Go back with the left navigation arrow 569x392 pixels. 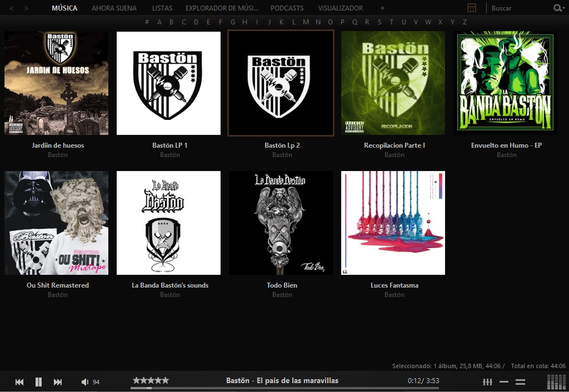pyautogui.click(x=11, y=8)
